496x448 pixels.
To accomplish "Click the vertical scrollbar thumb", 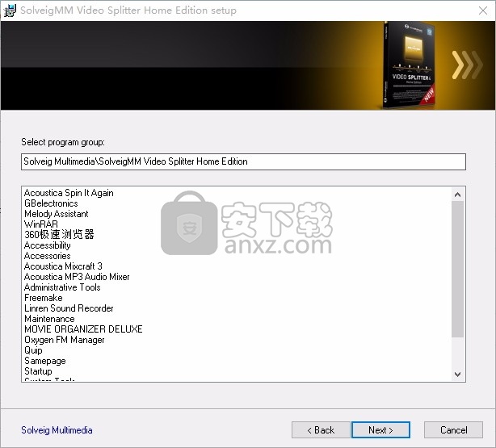I will (x=457, y=269).
